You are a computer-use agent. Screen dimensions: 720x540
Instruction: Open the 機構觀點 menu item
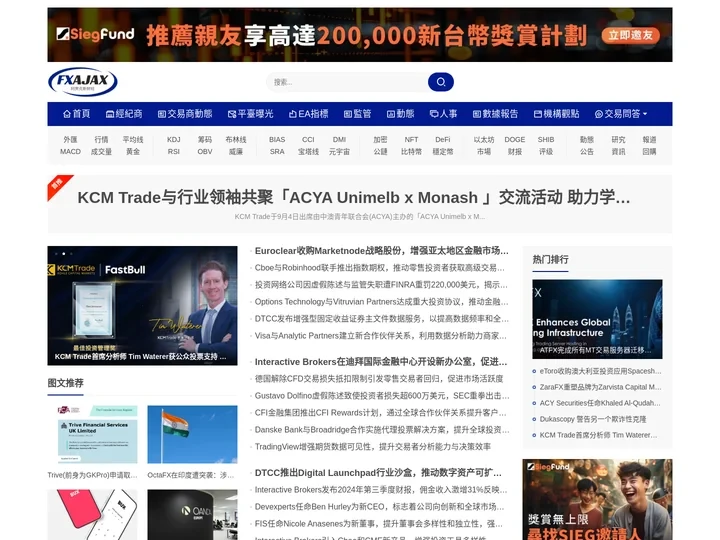(557, 114)
